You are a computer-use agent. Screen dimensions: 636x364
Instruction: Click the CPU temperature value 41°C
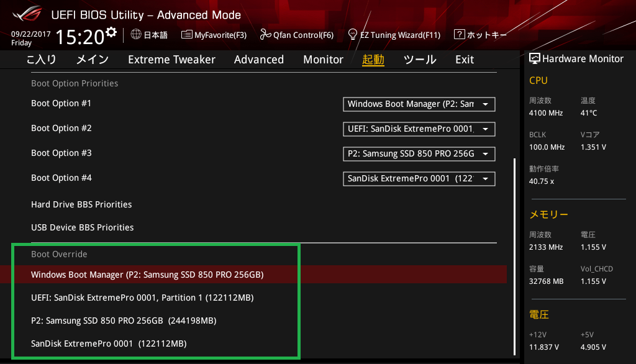point(589,113)
